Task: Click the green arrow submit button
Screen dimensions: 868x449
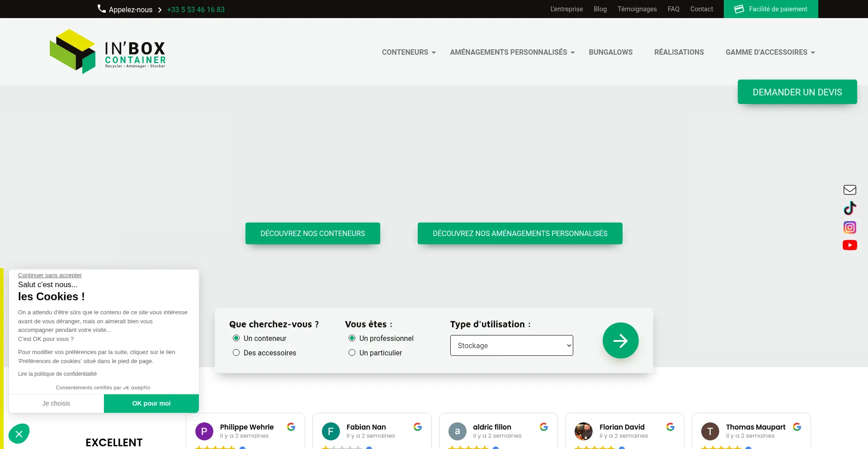Action: point(620,340)
